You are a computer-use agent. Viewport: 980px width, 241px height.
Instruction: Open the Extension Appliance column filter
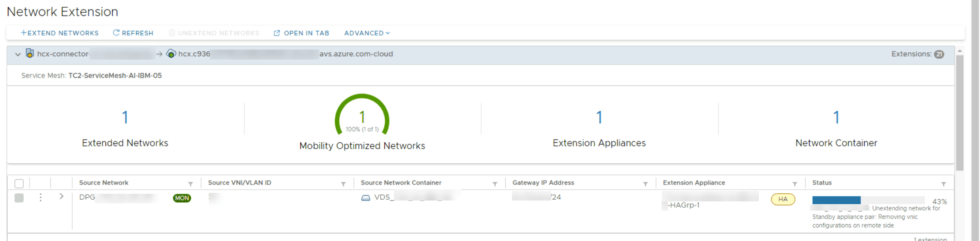[795, 184]
